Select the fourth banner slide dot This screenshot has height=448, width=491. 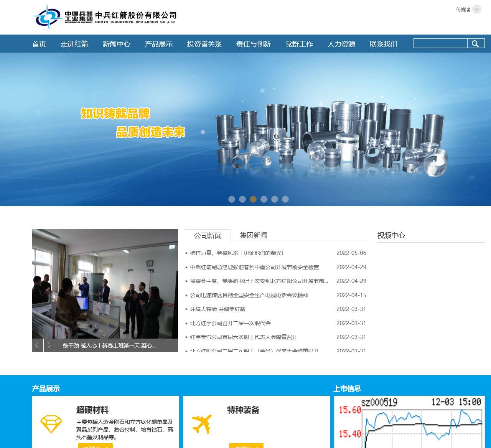(x=264, y=199)
